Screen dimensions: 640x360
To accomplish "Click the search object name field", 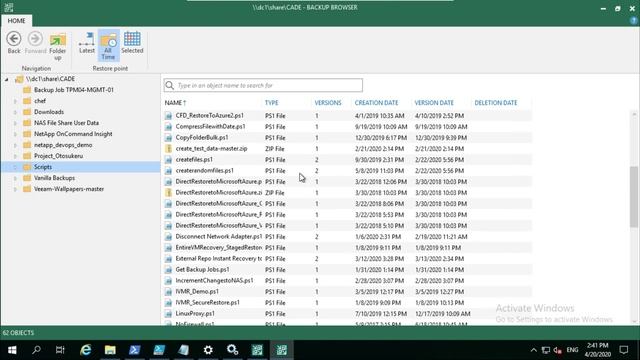I will [x=263, y=85].
